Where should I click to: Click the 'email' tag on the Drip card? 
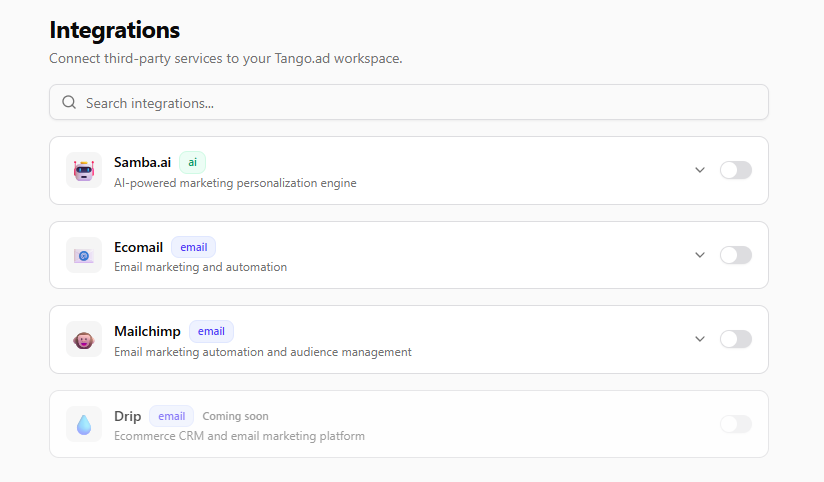[x=171, y=416]
